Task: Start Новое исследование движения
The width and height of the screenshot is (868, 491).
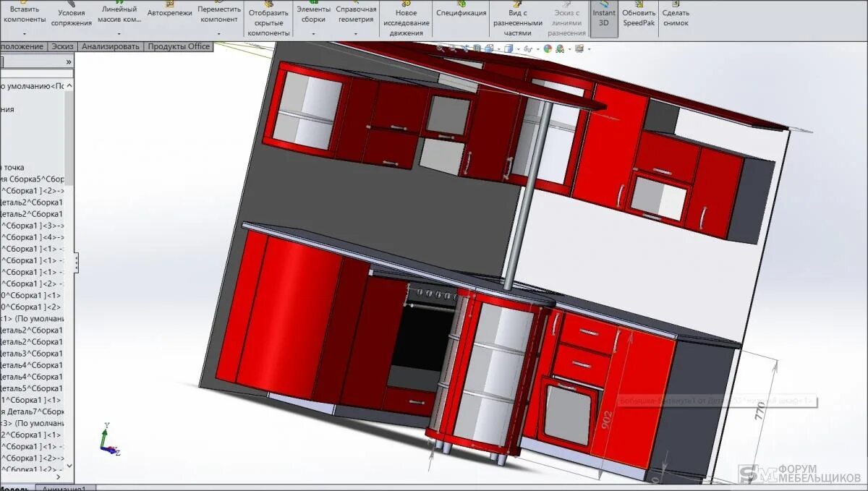Action: pos(407,20)
